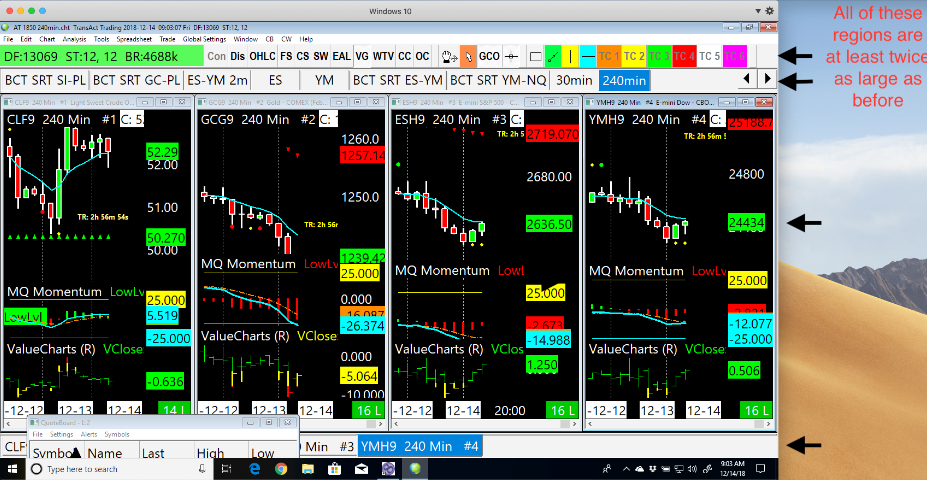Click the right tab scroll arrow
The height and width of the screenshot is (480, 927).
pyautogui.click(x=767, y=78)
